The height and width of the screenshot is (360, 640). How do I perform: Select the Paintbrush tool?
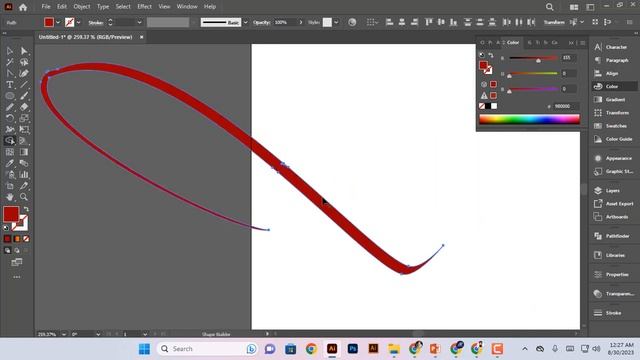coord(24,96)
